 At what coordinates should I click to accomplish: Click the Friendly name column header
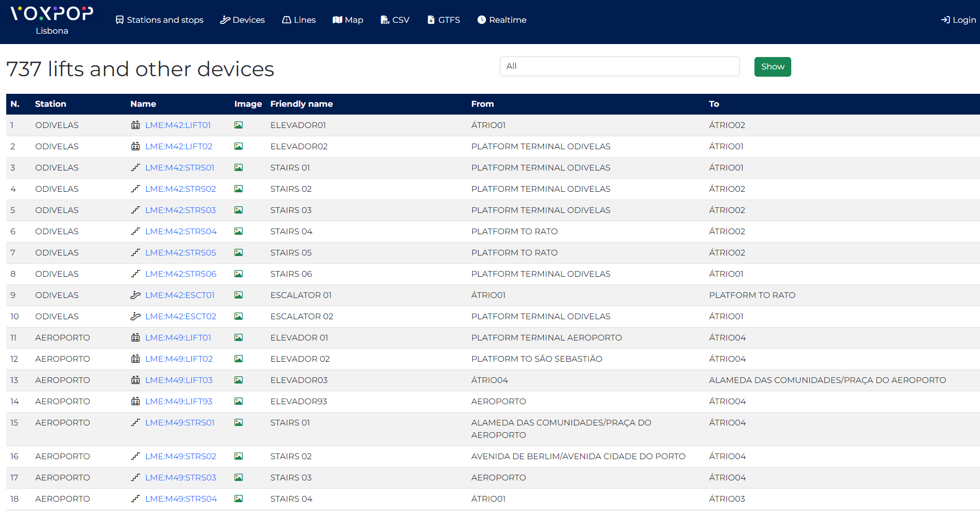tap(302, 104)
